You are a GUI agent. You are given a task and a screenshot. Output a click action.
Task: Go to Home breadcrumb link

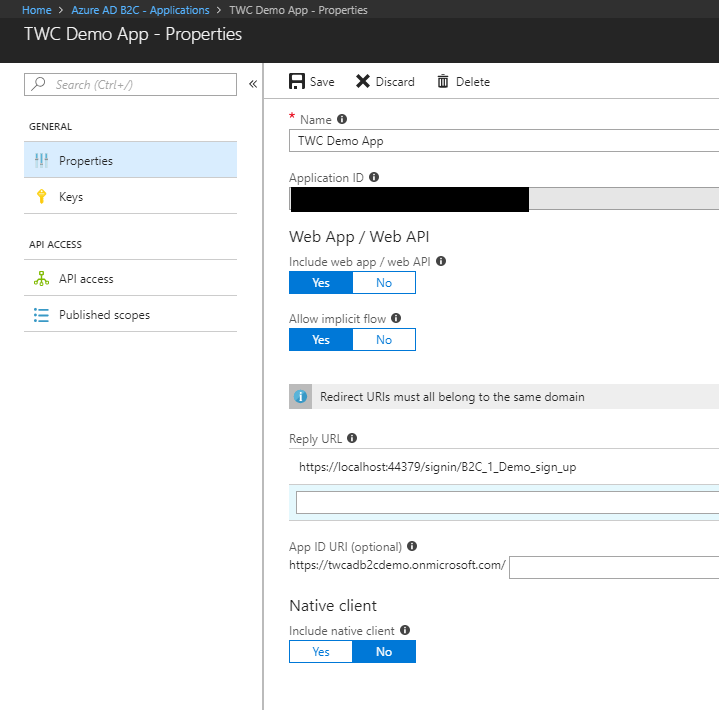[37, 10]
